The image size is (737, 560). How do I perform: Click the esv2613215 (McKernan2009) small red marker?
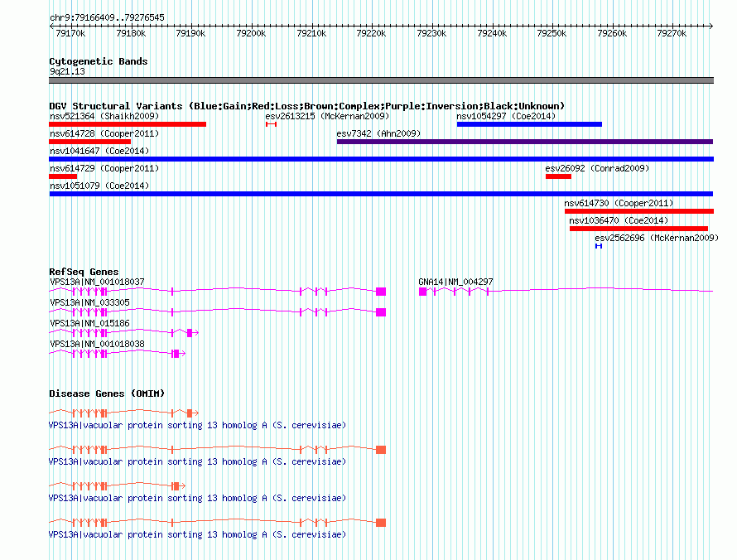pyautogui.click(x=271, y=124)
